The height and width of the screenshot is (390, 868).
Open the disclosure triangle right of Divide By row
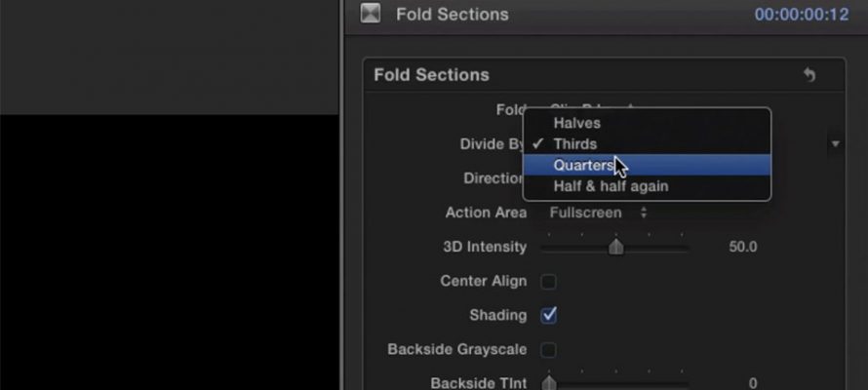click(836, 144)
